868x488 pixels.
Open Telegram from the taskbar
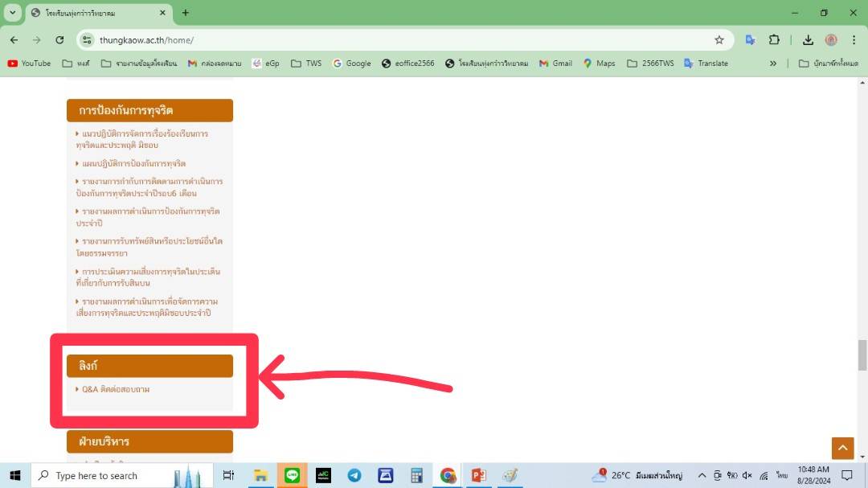[354, 475]
